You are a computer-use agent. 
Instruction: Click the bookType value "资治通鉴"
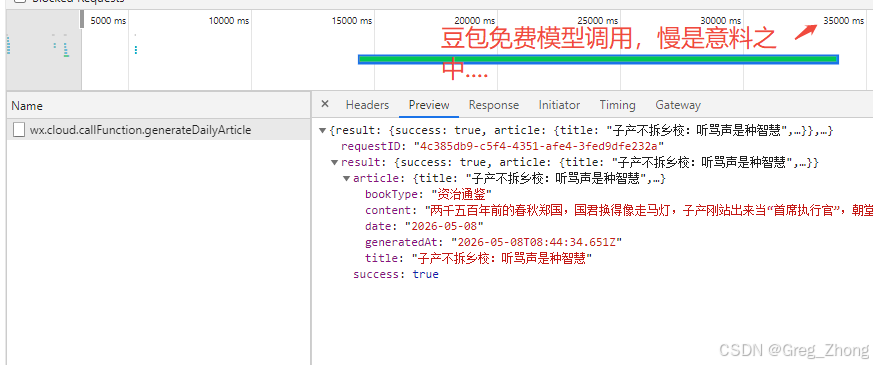point(462,195)
